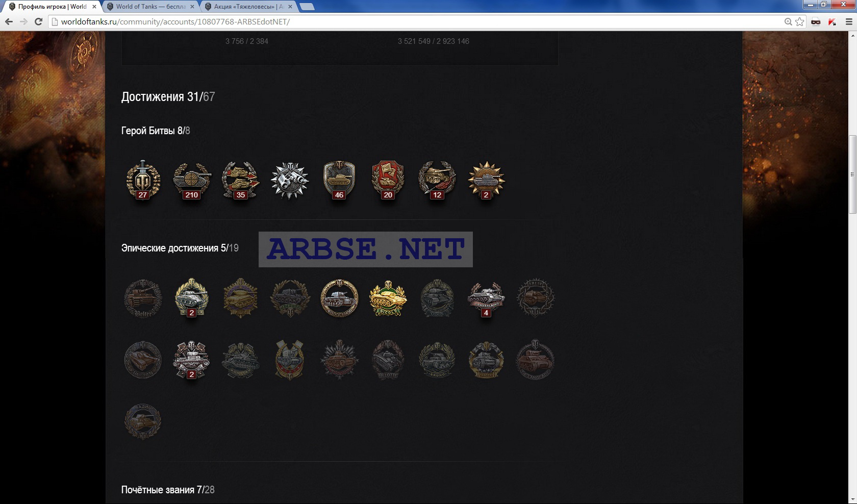
Task: Open the Defender shield medal with count 46
Action: (x=339, y=180)
